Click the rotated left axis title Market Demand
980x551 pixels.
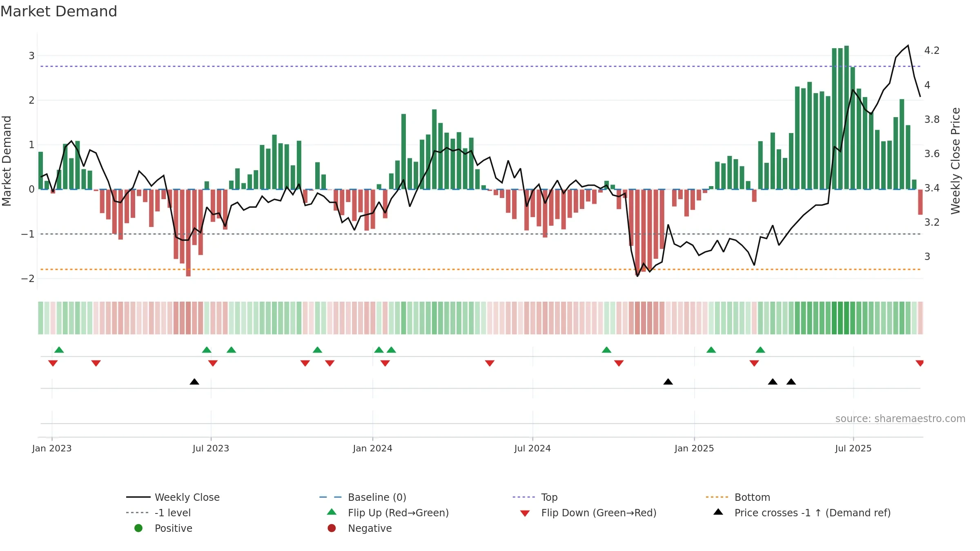point(7,161)
